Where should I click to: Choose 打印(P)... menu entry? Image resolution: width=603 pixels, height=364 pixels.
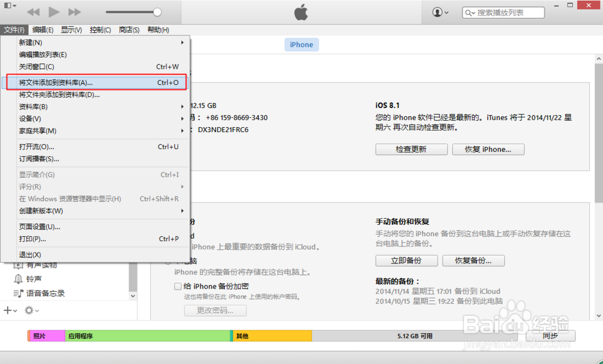(95, 239)
